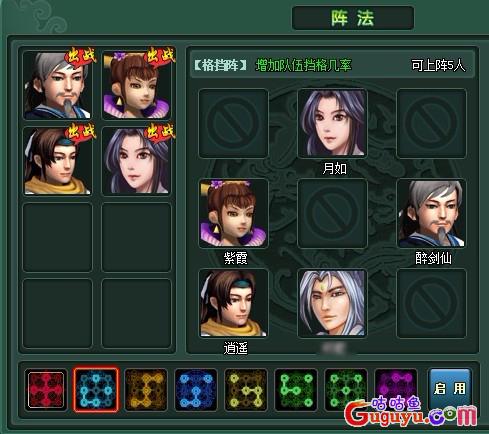Choose the blue formation pattern icon
The image size is (489, 434).
pos(196,390)
